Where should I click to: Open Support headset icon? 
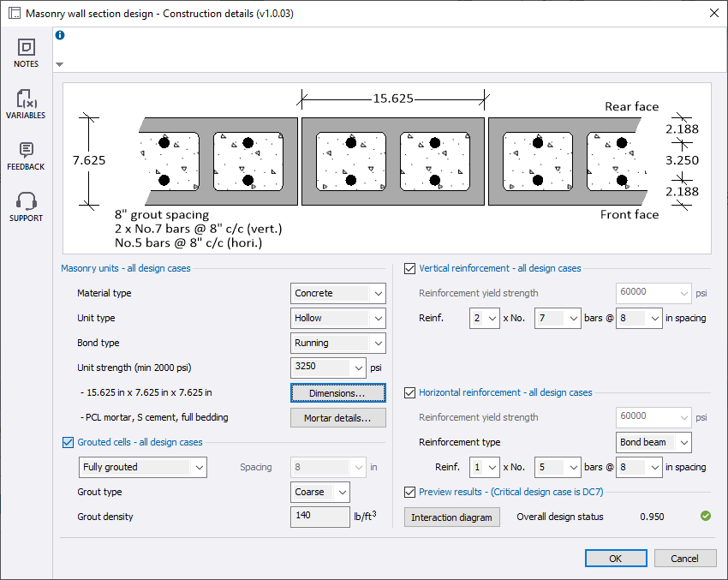(26, 203)
